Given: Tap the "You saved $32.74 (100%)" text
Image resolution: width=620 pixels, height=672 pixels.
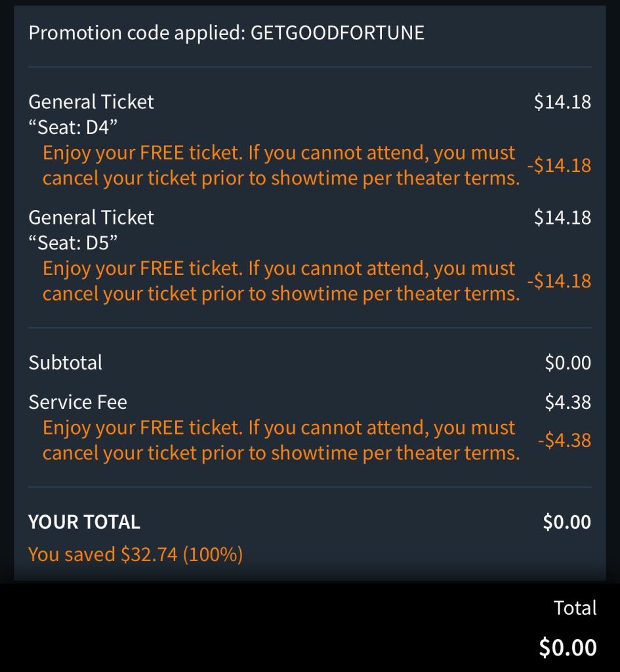Looking at the screenshot, I should 136,555.
